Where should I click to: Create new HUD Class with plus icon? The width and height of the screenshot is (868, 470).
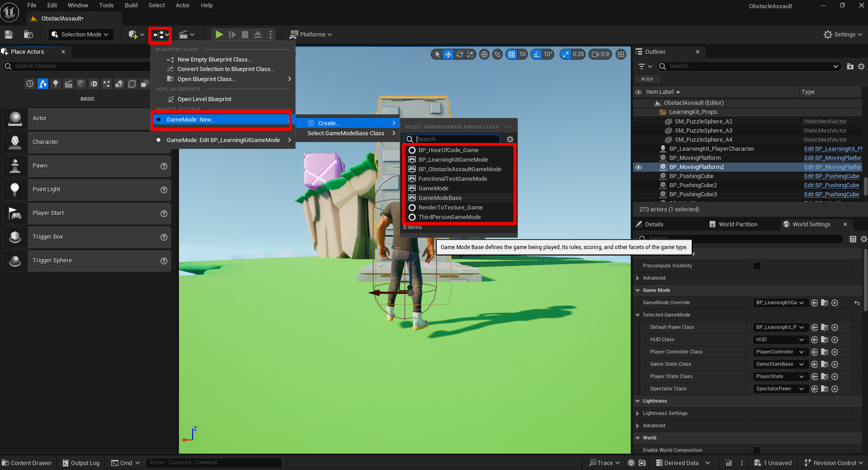835,340
